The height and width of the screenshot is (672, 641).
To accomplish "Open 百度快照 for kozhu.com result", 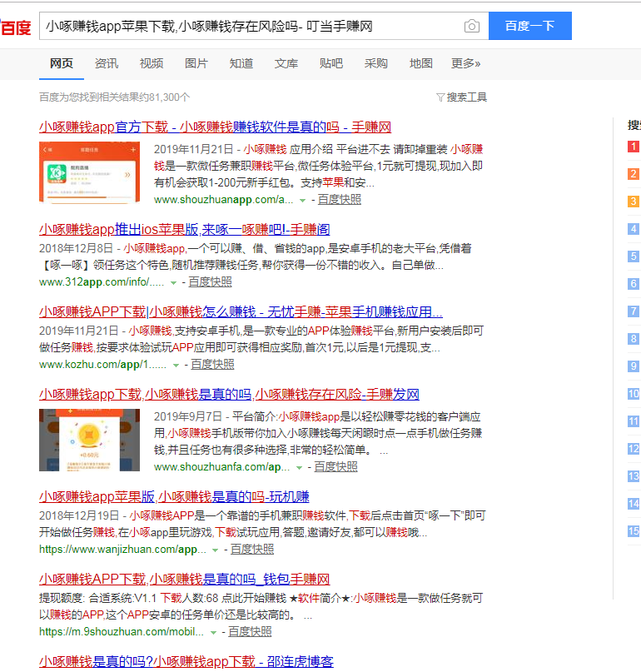I will [212, 364].
